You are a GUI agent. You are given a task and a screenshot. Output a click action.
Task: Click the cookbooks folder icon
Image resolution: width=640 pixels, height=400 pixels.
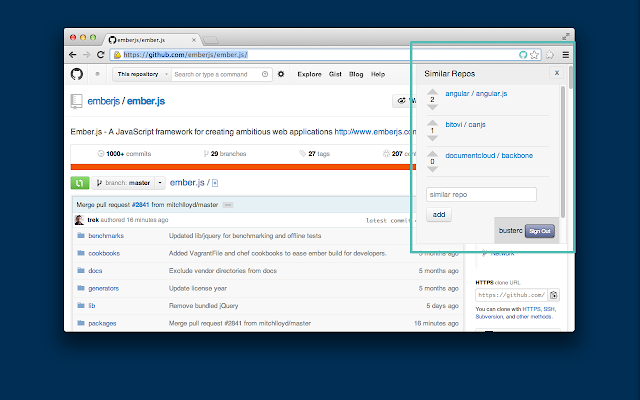[x=81, y=253]
